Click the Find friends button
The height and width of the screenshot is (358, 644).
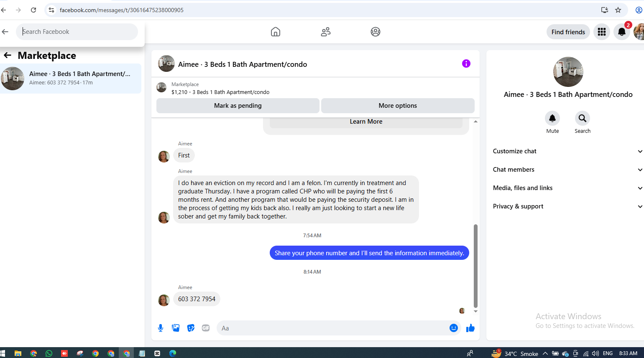[568, 32]
